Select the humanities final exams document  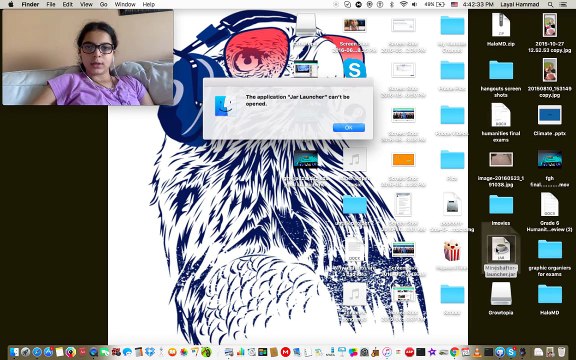click(x=501, y=122)
